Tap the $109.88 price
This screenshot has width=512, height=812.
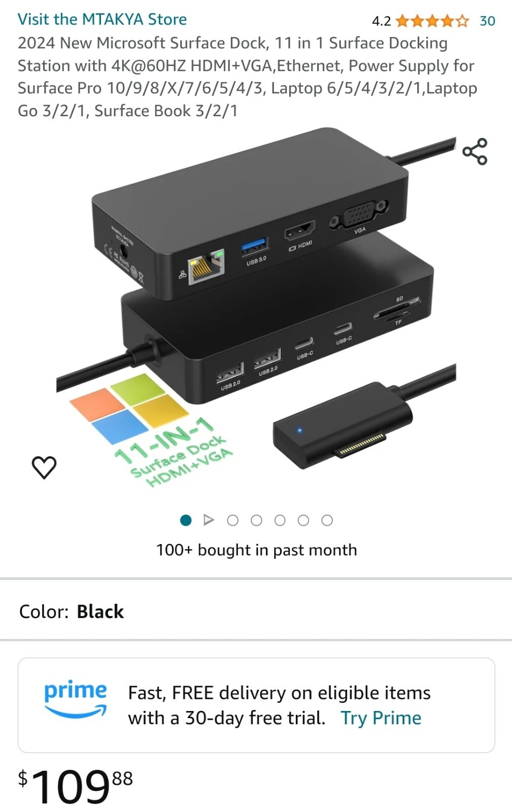(75, 786)
